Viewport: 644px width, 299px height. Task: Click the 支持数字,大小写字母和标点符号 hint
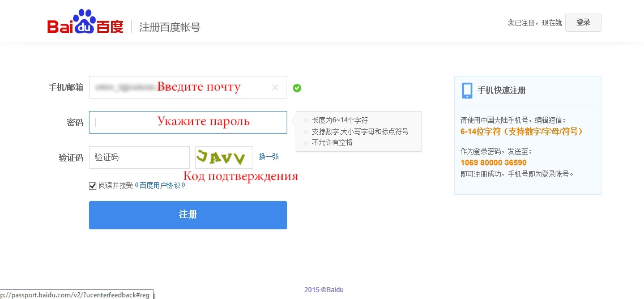point(360,131)
